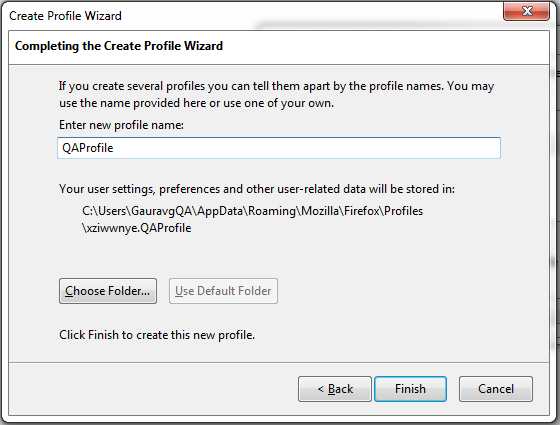Image resolution: width=560 pixels, height=425 pixels.
Task: Click the 'Enter new profile name:' label
Action: tap(121, 125)
